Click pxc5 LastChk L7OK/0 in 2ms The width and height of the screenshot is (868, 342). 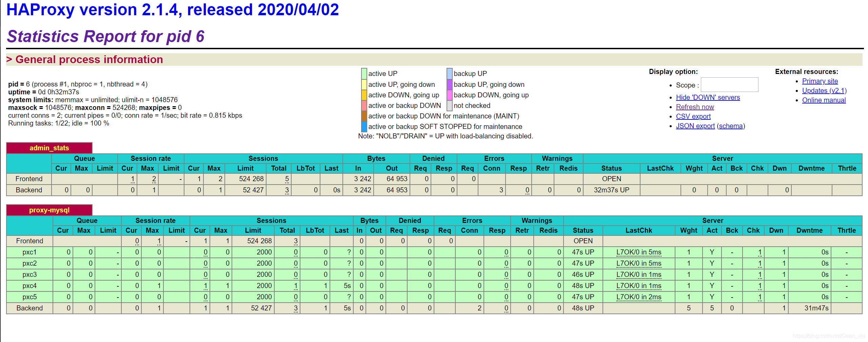[638, 297]
